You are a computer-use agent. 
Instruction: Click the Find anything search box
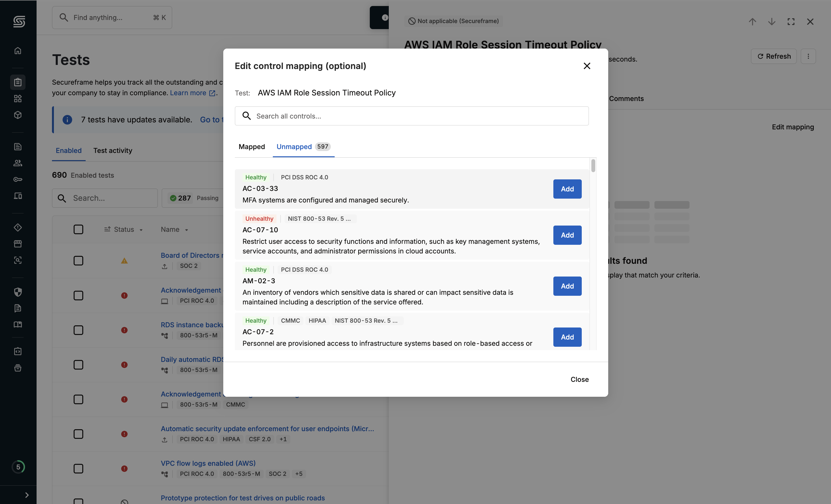coord(112,18)
